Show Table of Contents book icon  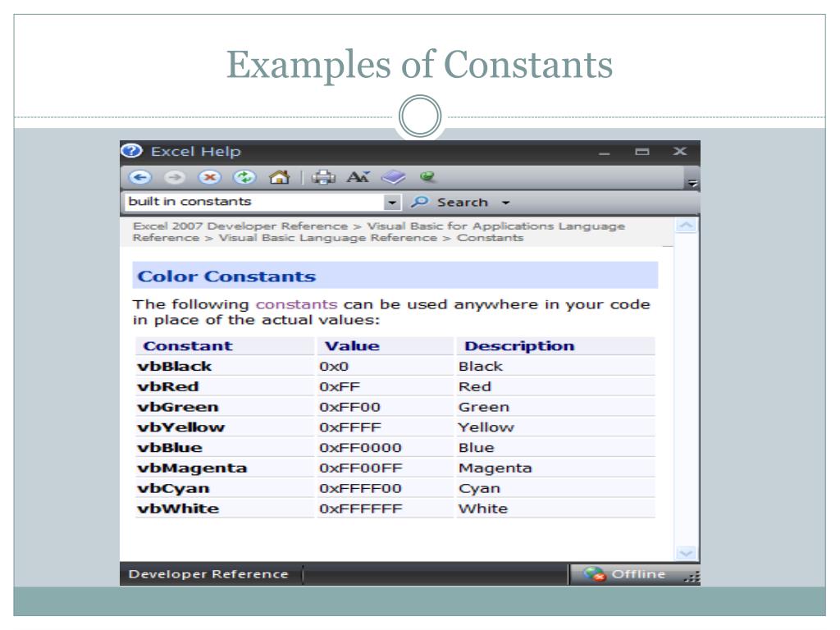[393, 177]
